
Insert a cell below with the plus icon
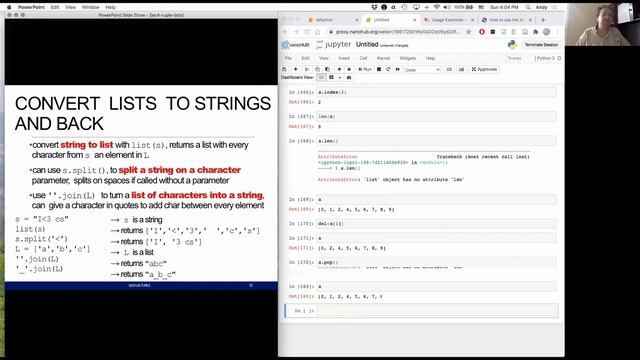pos(296,69)
